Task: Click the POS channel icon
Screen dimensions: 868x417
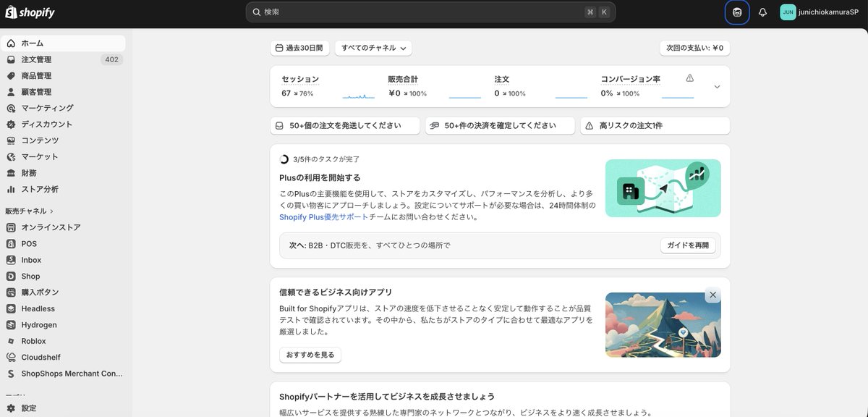Action: (x=11, y=244)
